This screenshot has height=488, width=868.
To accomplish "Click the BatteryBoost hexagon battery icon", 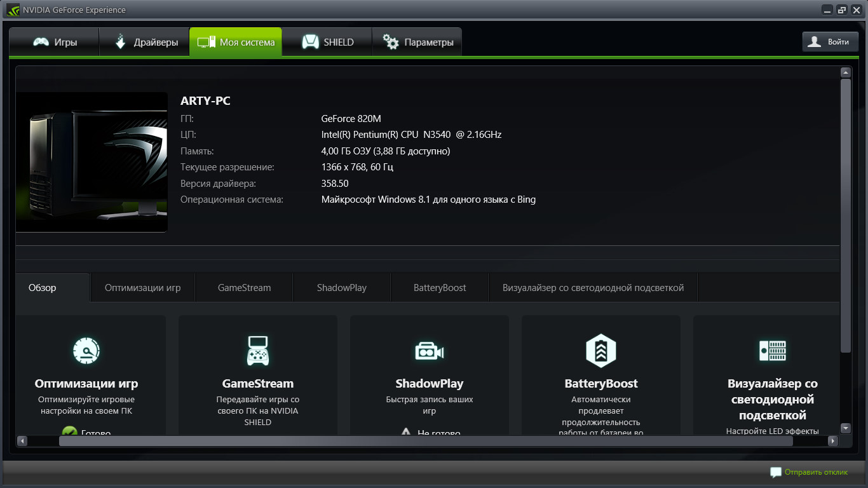I will tap(600, 350).
